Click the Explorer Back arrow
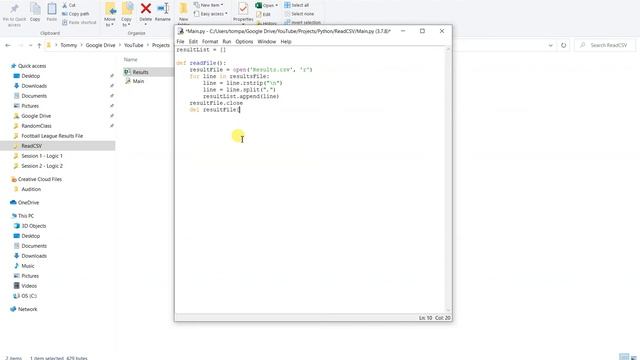This screenshot has width=640, height=360. tap(8, 45)
